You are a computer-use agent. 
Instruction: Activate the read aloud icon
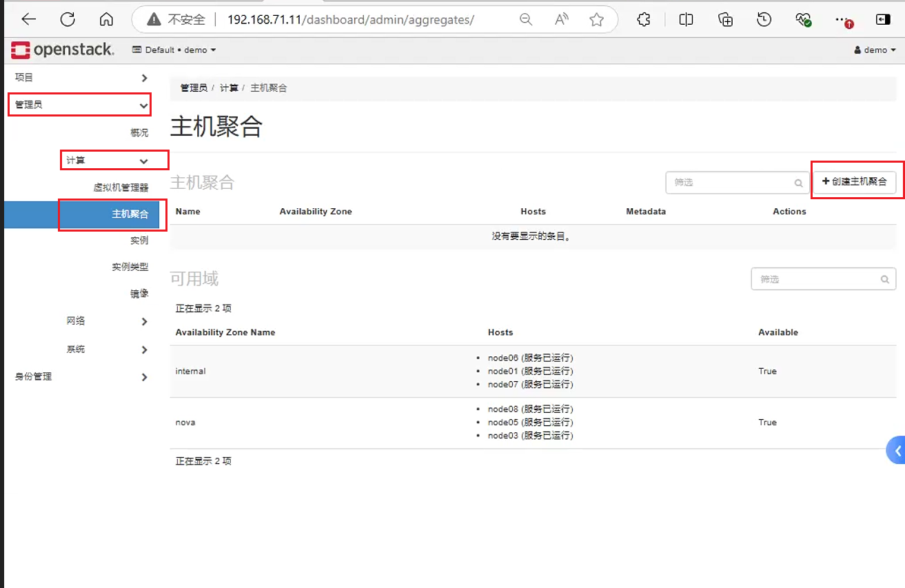(562, 19)
